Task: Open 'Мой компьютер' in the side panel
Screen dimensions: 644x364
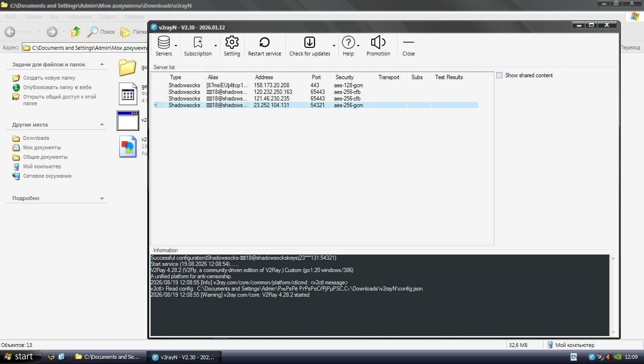Action: point(42,166)
